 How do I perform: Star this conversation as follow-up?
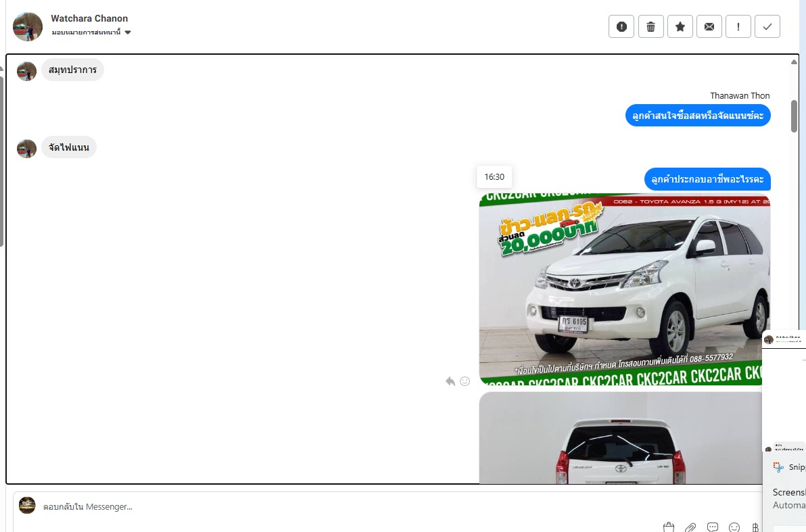(680, 27)
